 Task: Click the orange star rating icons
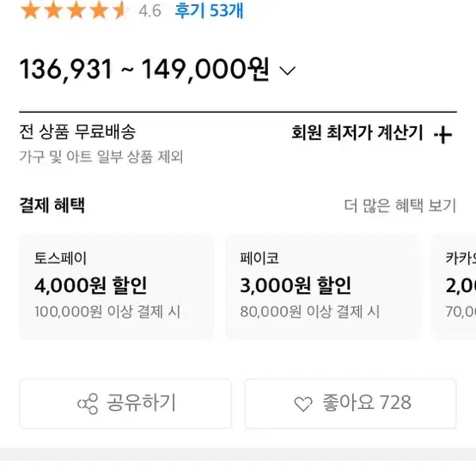coord(74,10)
